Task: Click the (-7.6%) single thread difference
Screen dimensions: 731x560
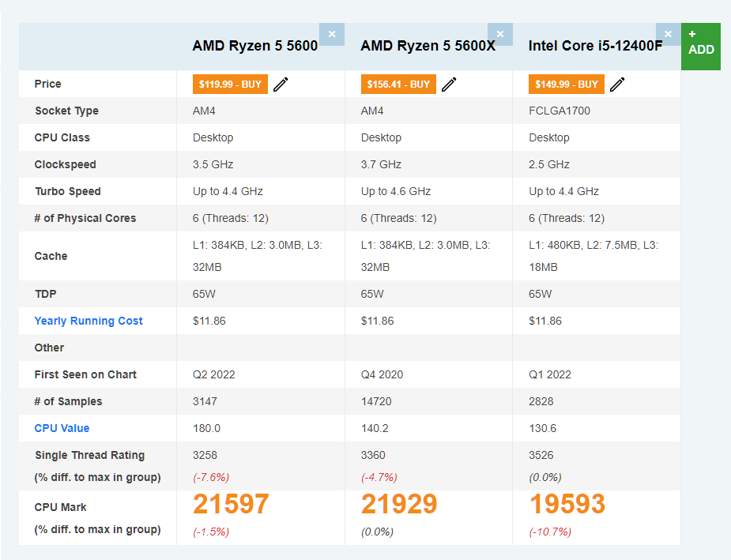Action: point(211,478)
